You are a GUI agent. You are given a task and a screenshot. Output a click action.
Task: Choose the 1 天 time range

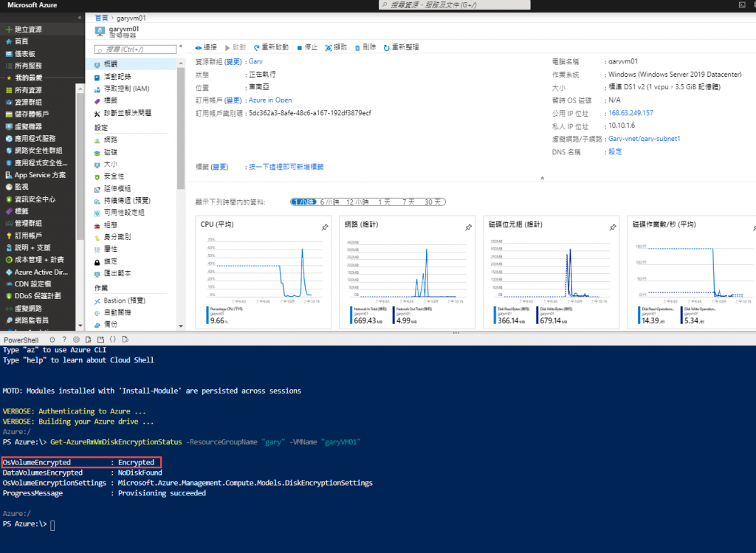tap(384, 202)
